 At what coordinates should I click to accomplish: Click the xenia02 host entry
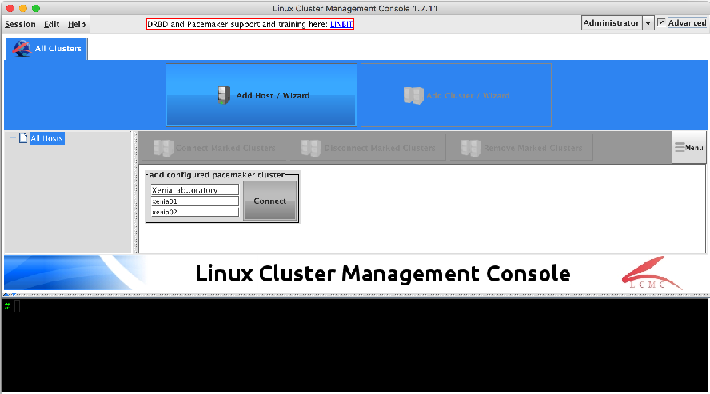195,212
